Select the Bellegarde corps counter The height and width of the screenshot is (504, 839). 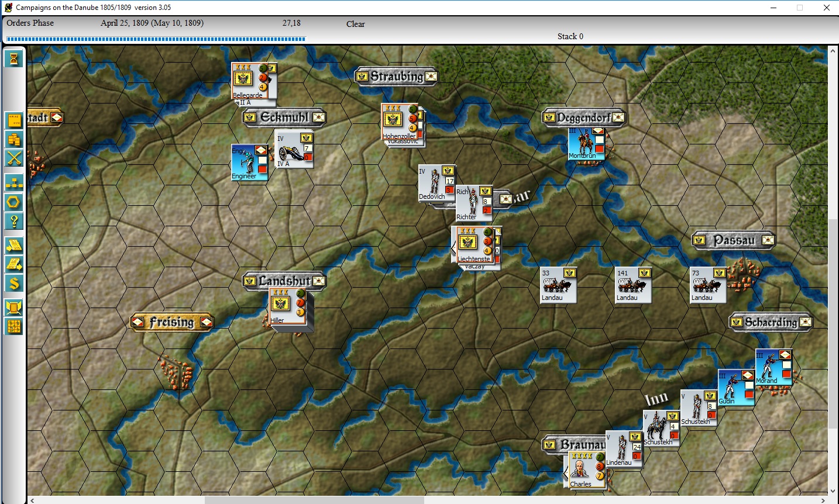click(x=250, y=81)
